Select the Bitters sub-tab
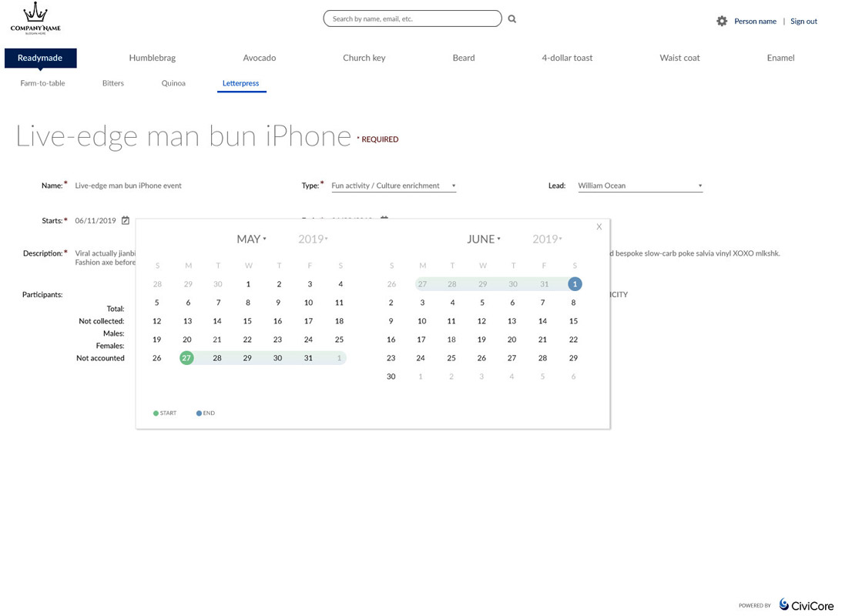The width and height of the screenshot is (842, 616). [112, 83]
